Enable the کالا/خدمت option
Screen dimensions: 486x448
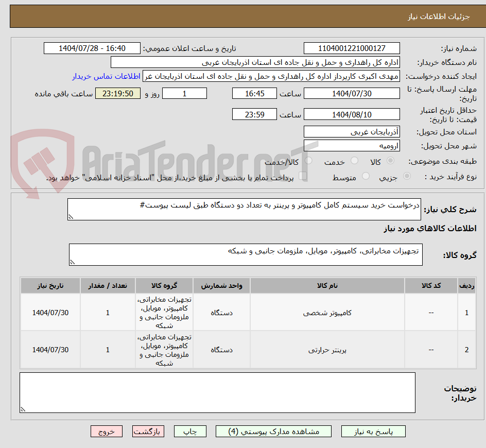tap(308, 160)
